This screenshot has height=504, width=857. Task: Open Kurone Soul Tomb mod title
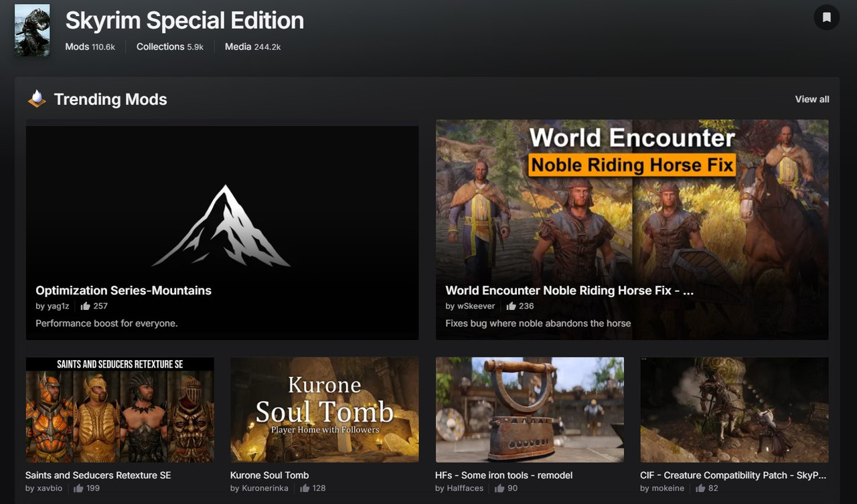pyautogui.click(x=270, y=475)
